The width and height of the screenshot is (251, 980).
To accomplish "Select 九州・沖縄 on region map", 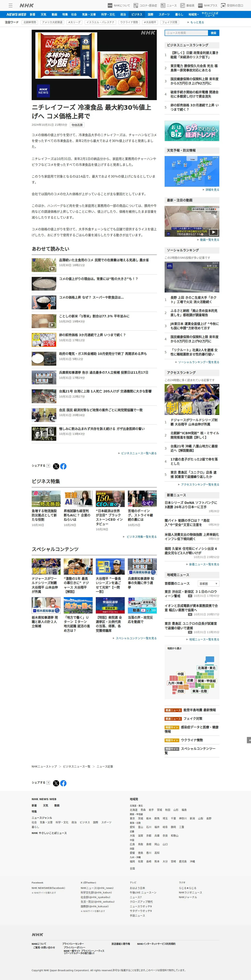I will click(175, 683).
